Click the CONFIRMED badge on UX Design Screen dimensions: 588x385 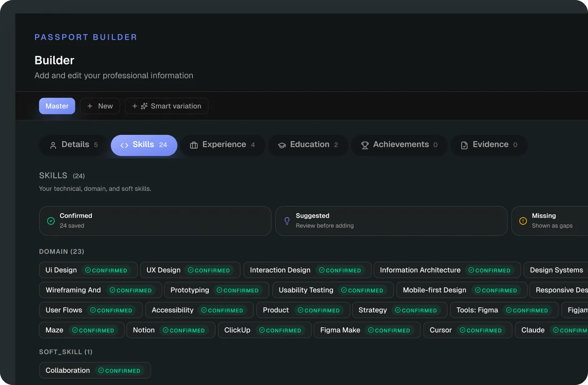click(209, 270)
